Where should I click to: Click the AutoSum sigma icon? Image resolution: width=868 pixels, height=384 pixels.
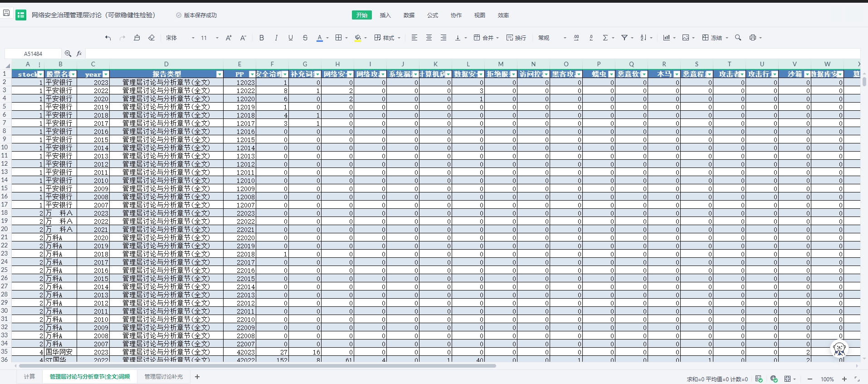tap(605, 38)
